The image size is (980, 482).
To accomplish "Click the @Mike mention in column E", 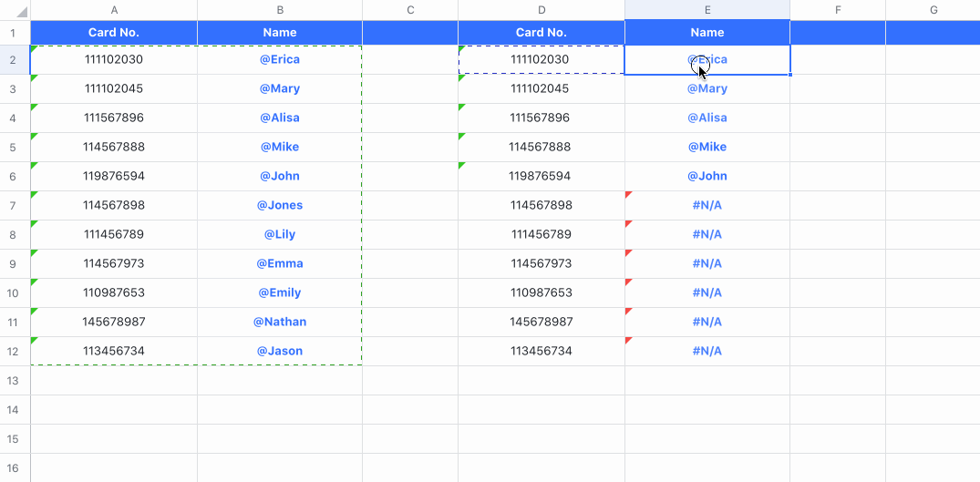I will tap(707, 148).
